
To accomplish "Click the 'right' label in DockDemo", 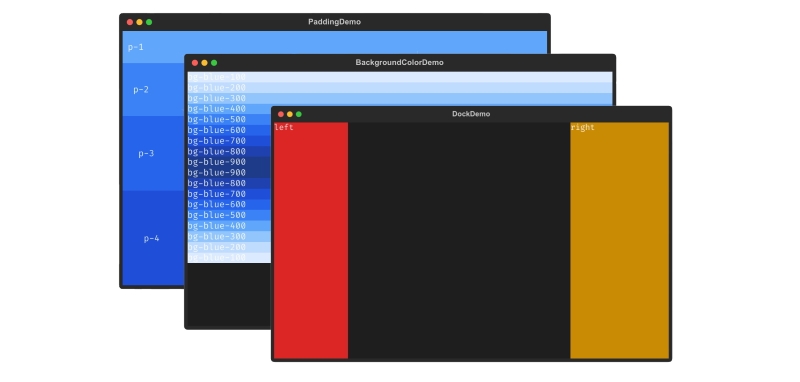I will pos(583,127).
